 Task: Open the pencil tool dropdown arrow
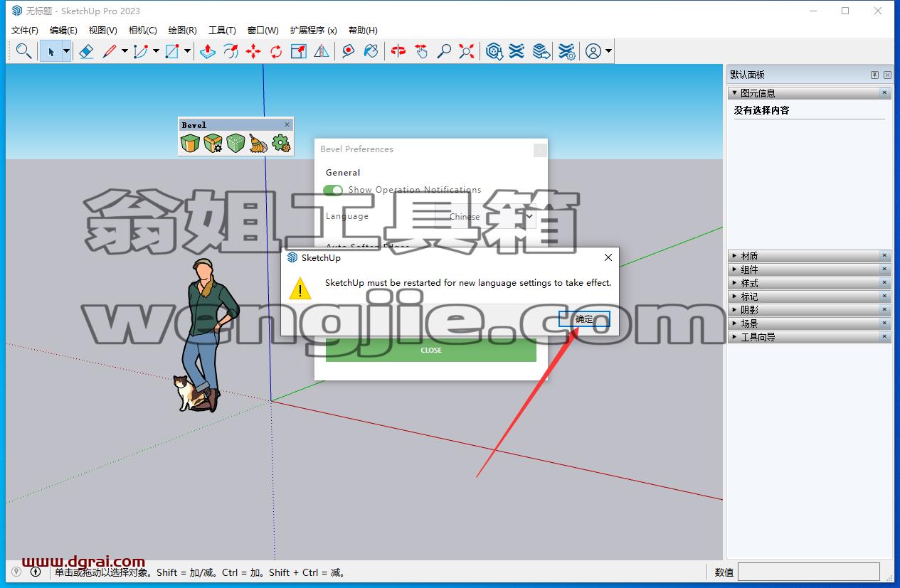125,51
